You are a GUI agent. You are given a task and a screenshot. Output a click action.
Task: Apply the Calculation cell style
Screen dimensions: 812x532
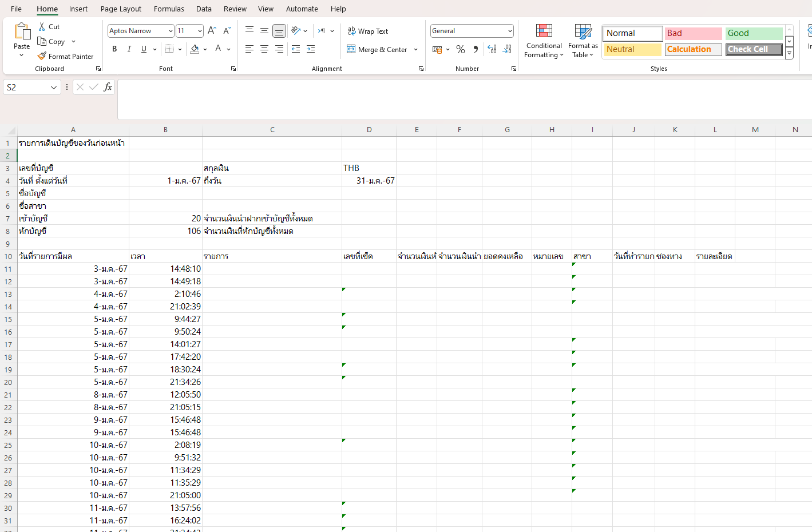click(694, 49)
